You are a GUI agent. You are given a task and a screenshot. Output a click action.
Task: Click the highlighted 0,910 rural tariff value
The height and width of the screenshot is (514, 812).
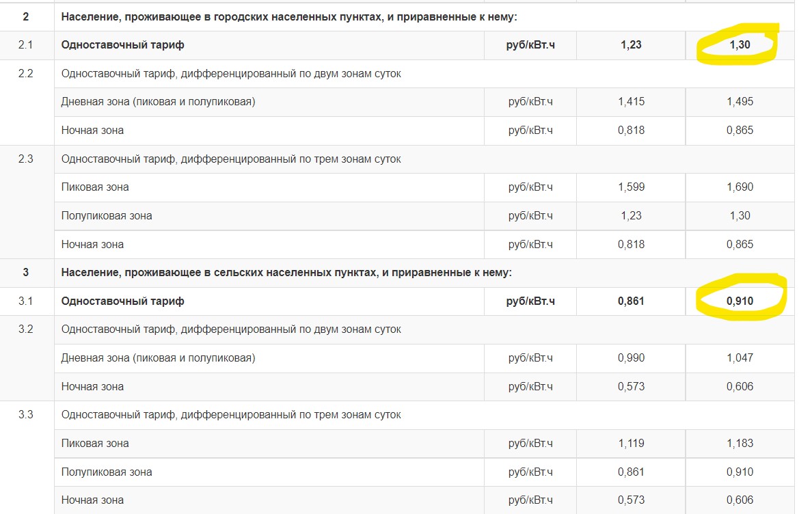coord(740,301)
